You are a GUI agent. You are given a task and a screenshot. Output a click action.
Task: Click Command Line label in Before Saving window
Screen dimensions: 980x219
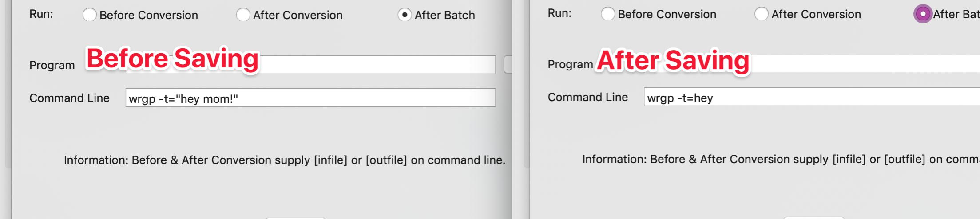pos(69,98)
